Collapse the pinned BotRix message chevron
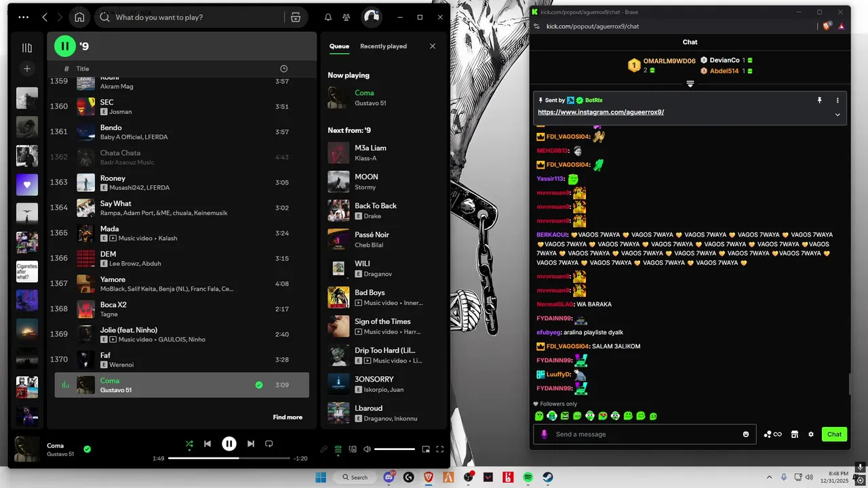Image resolution: width=868 pixels, height=488 pixels. coord(837,115)
